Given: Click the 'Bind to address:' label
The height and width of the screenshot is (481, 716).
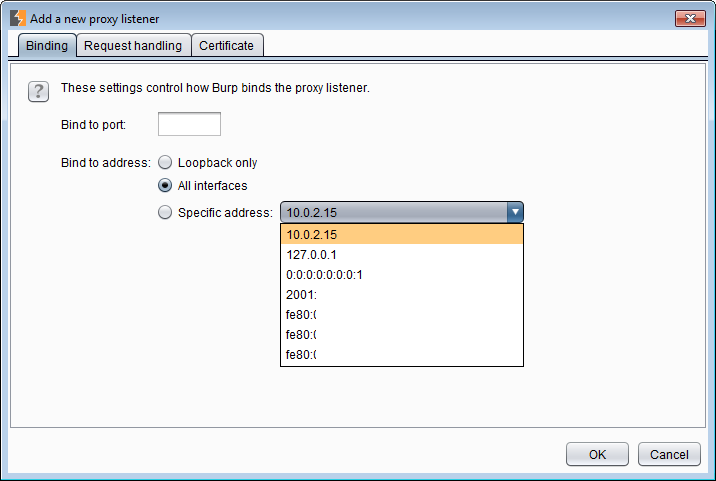Looking at the screenshot, I should [x=105, y=163].
